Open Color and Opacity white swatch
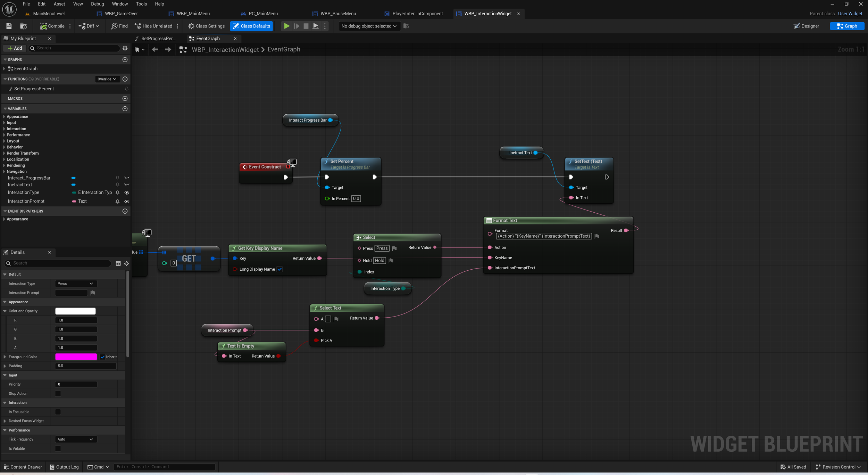 pos(75,311)
